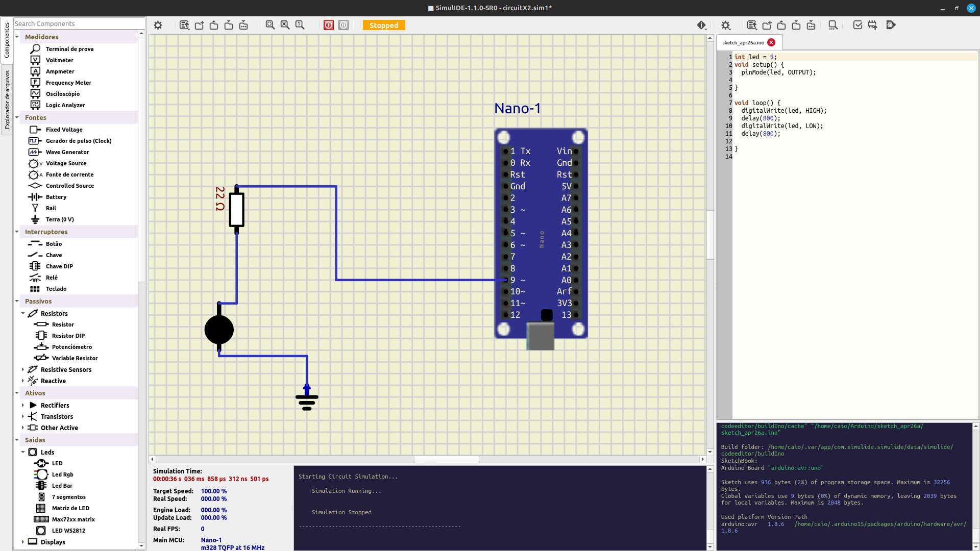Viewport: 980px width, 551px height.
Task: Collapse the Medidores category
Action: coord(17,37)
